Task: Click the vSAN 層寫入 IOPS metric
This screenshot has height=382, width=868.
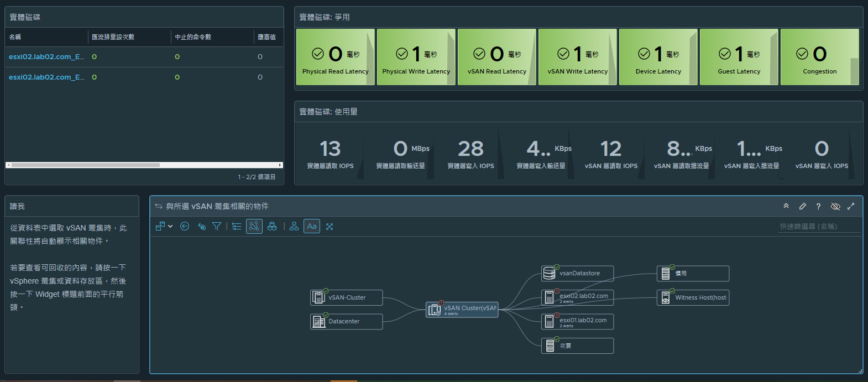Action: pos(822,154)
